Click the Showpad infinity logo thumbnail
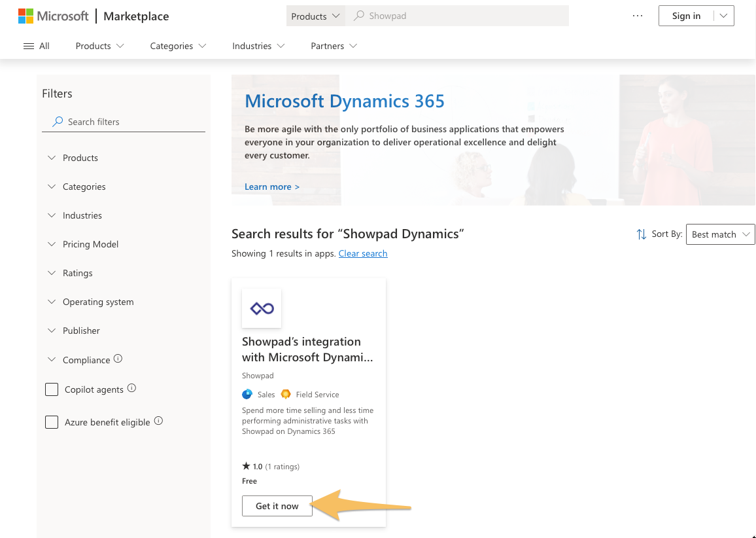The image size is (756, 538). click(x=262, y=308)
